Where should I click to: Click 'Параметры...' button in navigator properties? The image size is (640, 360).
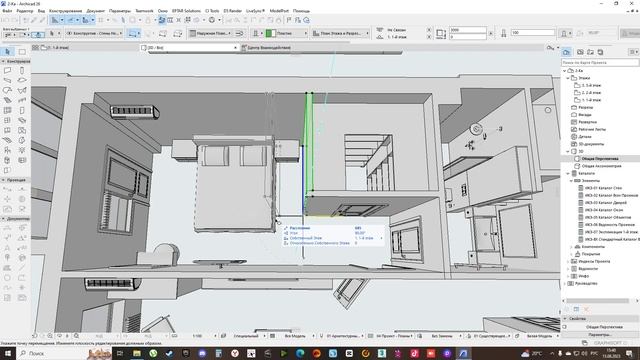point(600,335)
